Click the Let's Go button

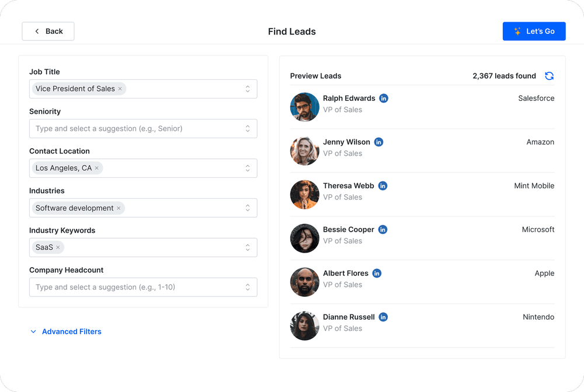click(x=534, y=32)
